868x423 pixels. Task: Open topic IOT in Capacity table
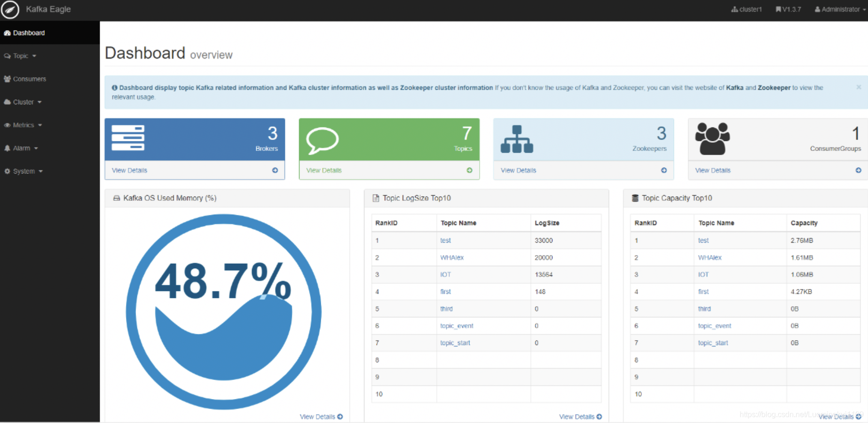(x=703, y=274)
